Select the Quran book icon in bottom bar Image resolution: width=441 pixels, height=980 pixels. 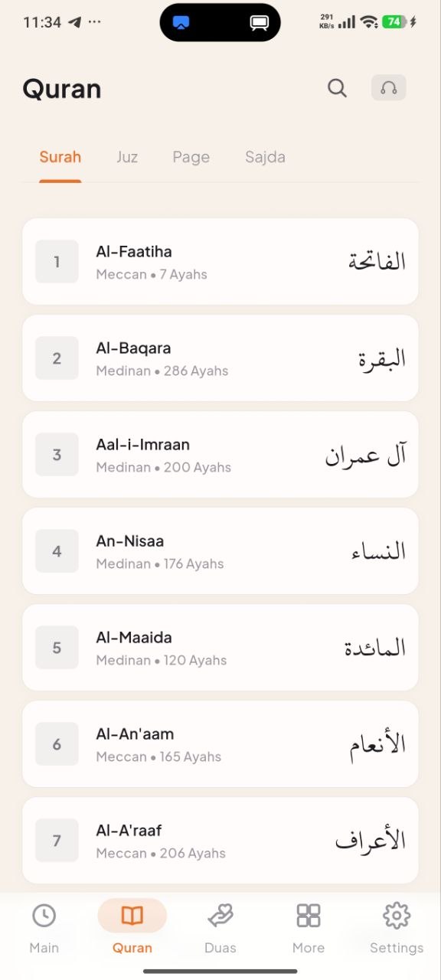(132, 915)
